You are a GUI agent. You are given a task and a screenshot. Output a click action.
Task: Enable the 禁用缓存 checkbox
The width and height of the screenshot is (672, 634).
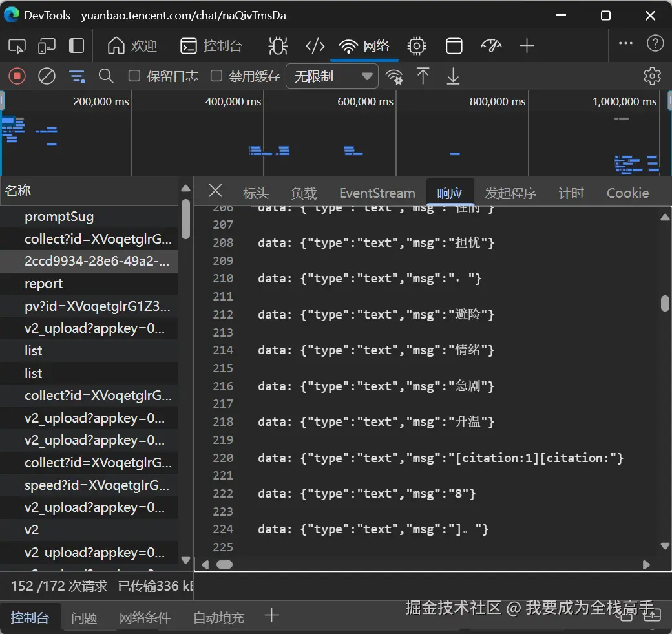point(216,76)
